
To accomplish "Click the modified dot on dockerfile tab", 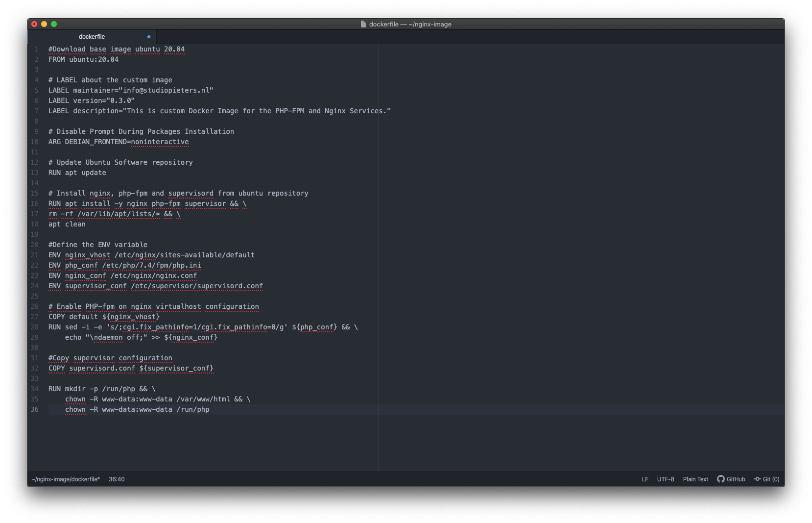I will [149, 37].
